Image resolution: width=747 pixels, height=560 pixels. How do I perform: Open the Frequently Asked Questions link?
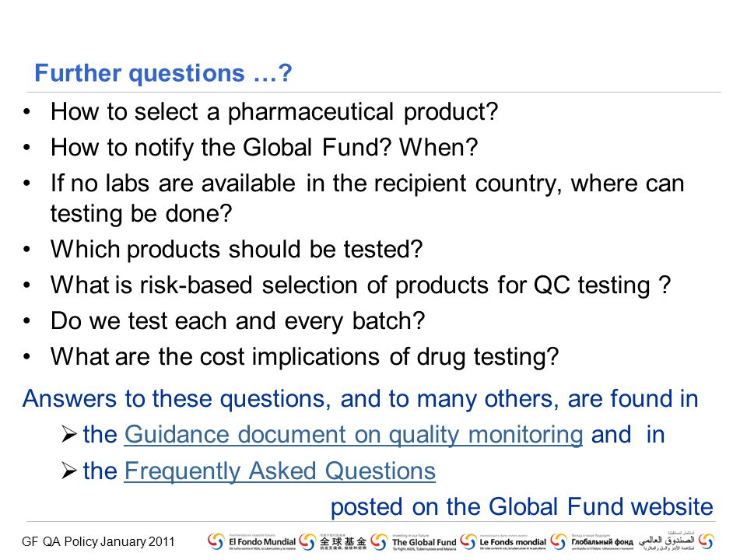click(279, 471)
